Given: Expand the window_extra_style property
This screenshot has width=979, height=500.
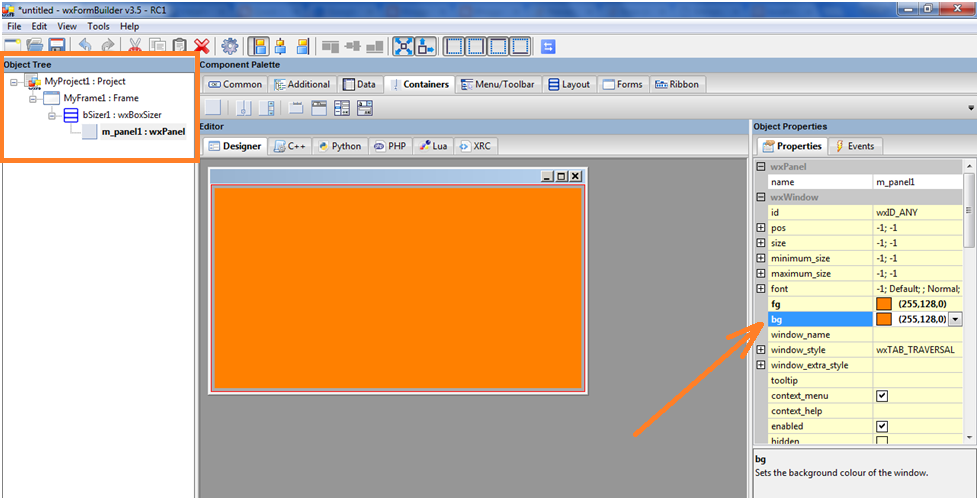Looking at the screenshot, I should tap(760, 365).
